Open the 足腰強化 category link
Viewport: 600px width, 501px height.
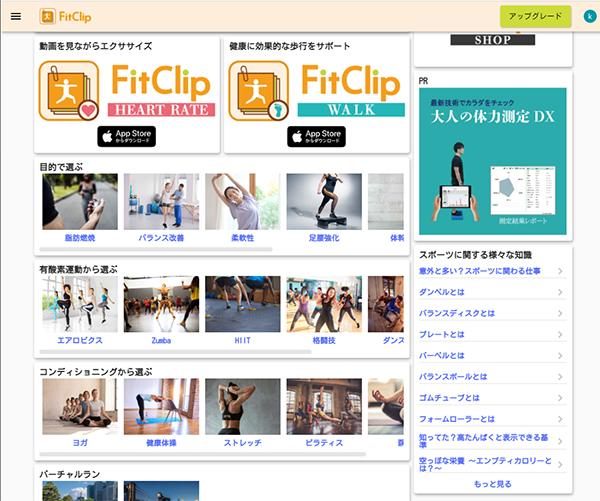click(324, 238)
